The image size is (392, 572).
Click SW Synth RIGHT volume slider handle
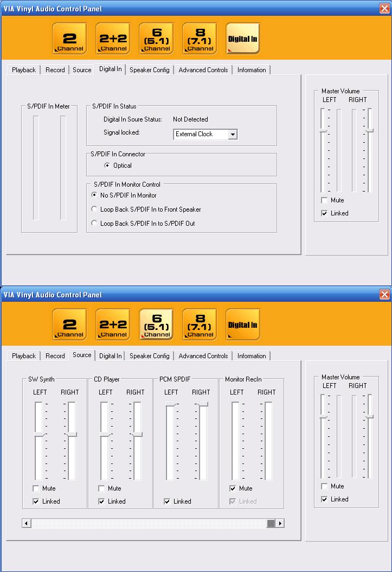tap(72, 435)
